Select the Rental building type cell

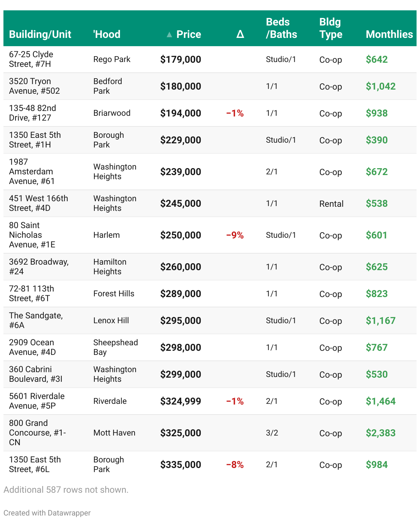(x=331, y=204)
